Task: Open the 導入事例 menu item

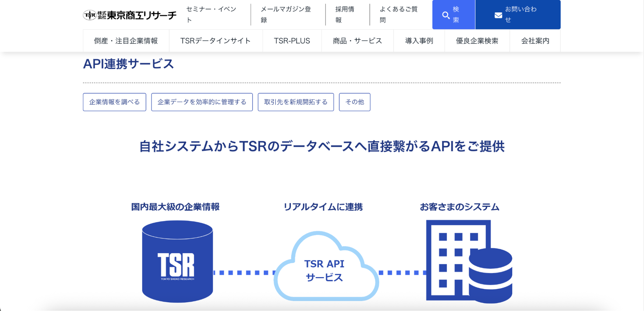Action: [x=419, y=41]
